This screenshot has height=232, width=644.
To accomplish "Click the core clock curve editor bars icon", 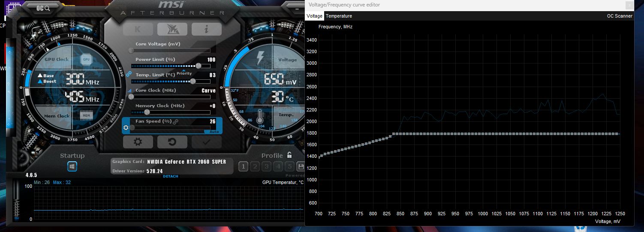I will (x=129, y=90).
